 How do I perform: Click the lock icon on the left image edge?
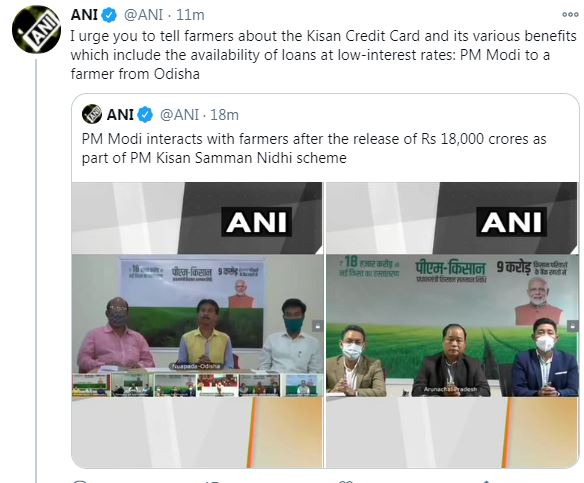318,325
